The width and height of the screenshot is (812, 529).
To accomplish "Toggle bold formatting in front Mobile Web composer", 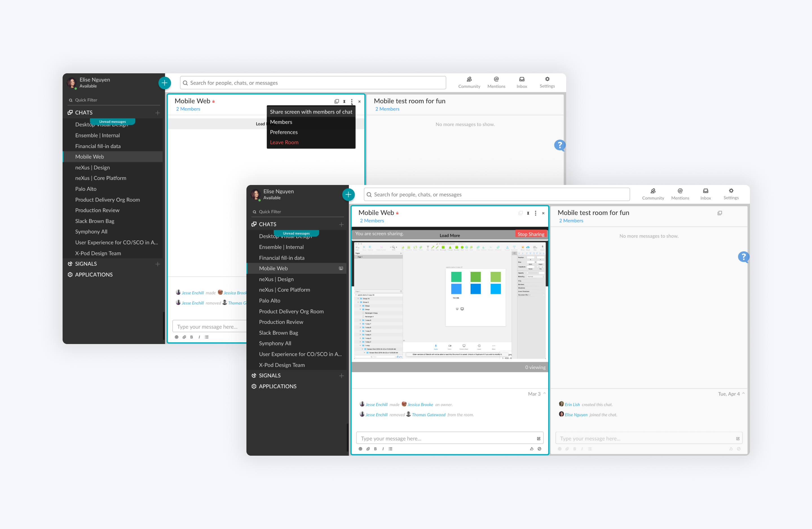I will pos(375,449).
